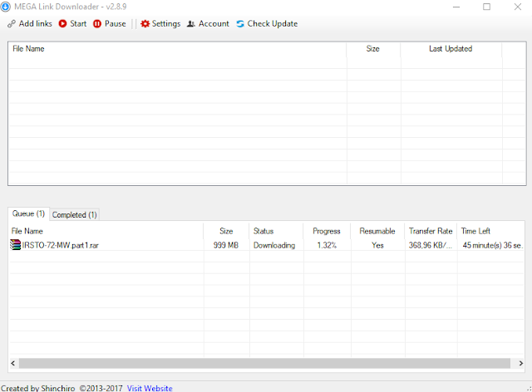Click the Yes resumable cell
The image size is (532, 392).
tap(377, 245)
